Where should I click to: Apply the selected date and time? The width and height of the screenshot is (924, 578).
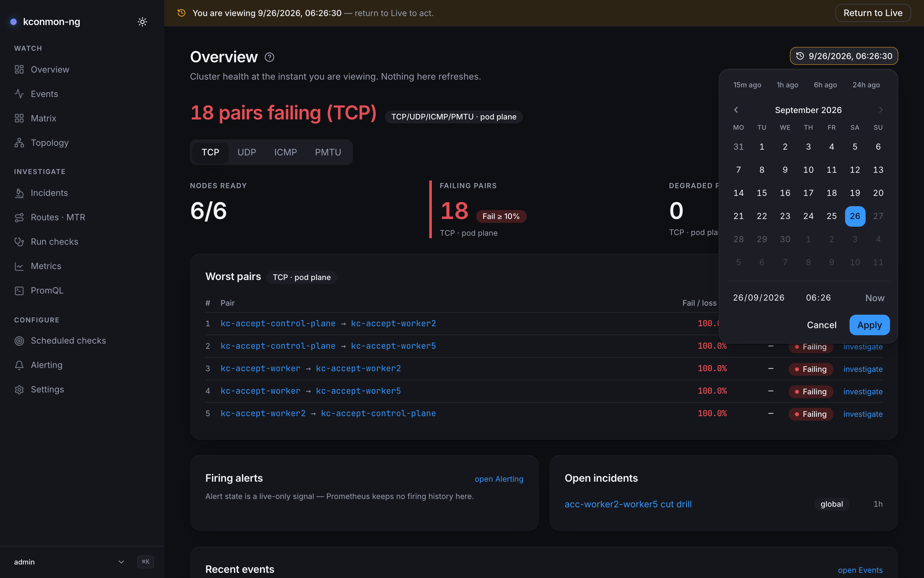click(869, 325)
